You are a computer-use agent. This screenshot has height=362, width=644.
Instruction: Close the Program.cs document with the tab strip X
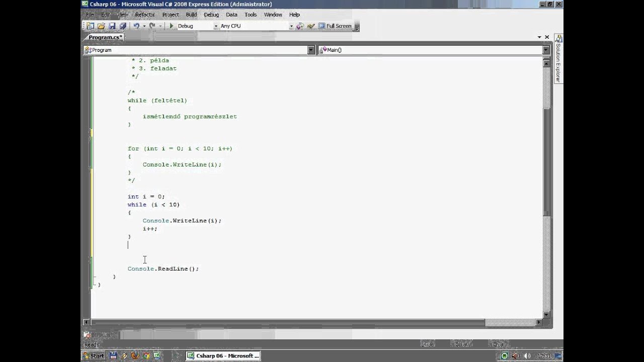[x=547, y=37]
